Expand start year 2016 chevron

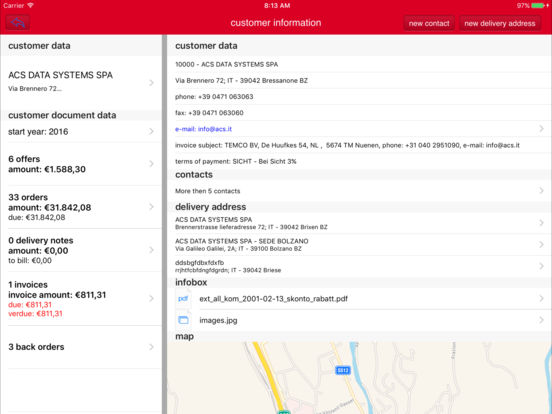pos(151,131)
